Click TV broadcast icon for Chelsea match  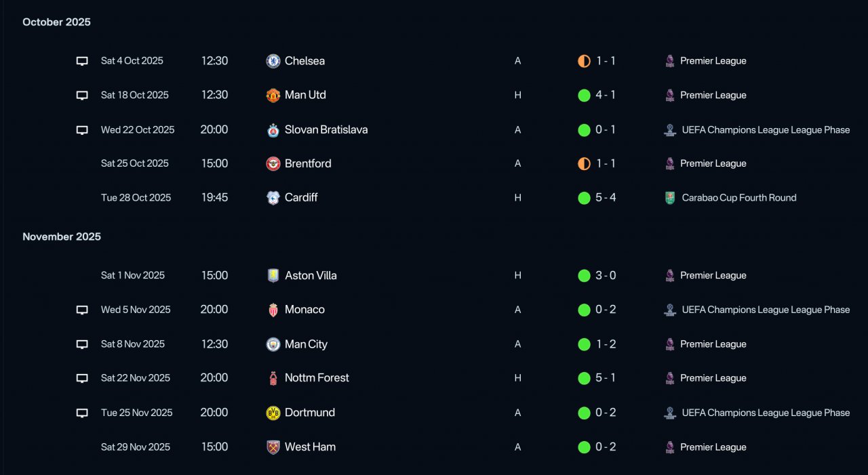(82, 61)
